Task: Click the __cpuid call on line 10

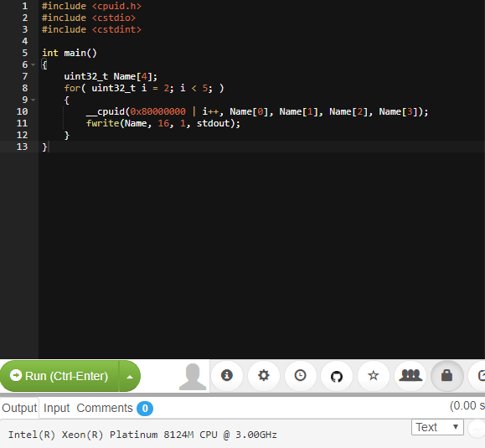Action: click(257, 111)
